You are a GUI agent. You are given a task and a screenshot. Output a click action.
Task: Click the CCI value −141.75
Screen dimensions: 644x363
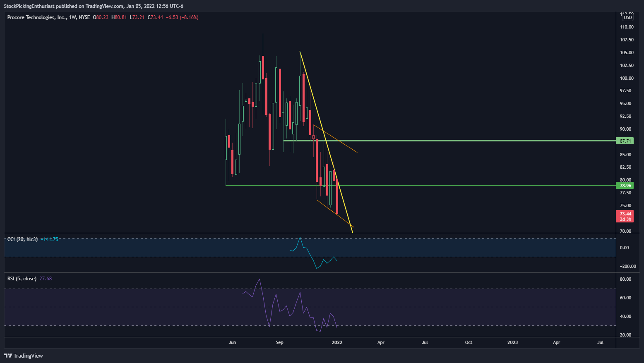(x=49, y=239)
